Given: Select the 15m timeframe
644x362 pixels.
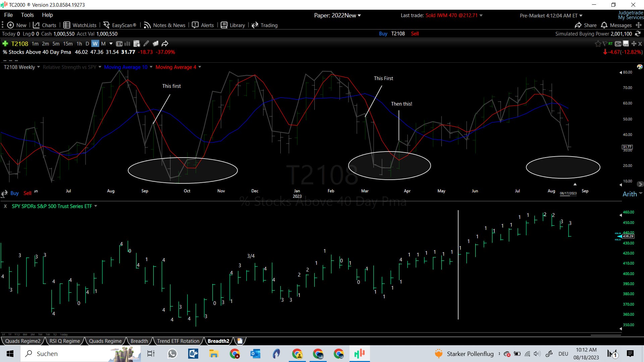Looking at the screenshot, I should tap(68, 44).
